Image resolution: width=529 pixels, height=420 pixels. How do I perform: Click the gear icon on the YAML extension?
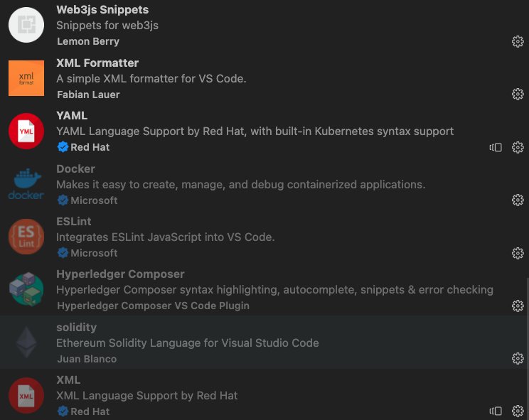pos(518,147)
